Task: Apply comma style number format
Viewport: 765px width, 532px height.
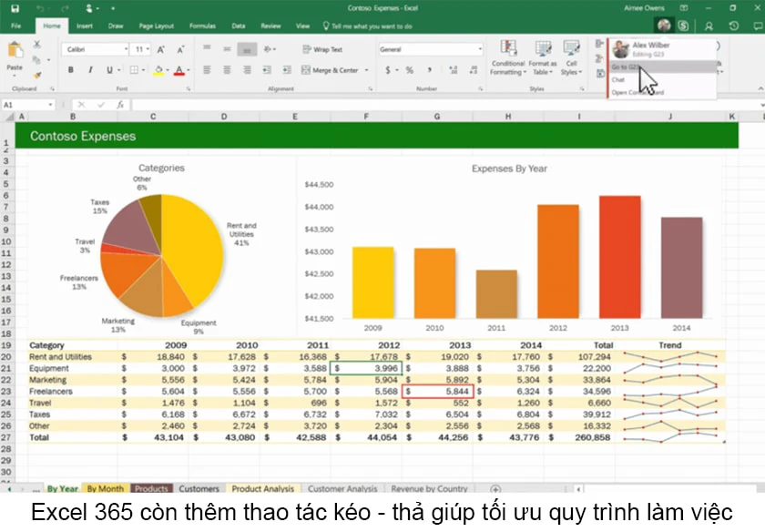Action: [429, 70]
